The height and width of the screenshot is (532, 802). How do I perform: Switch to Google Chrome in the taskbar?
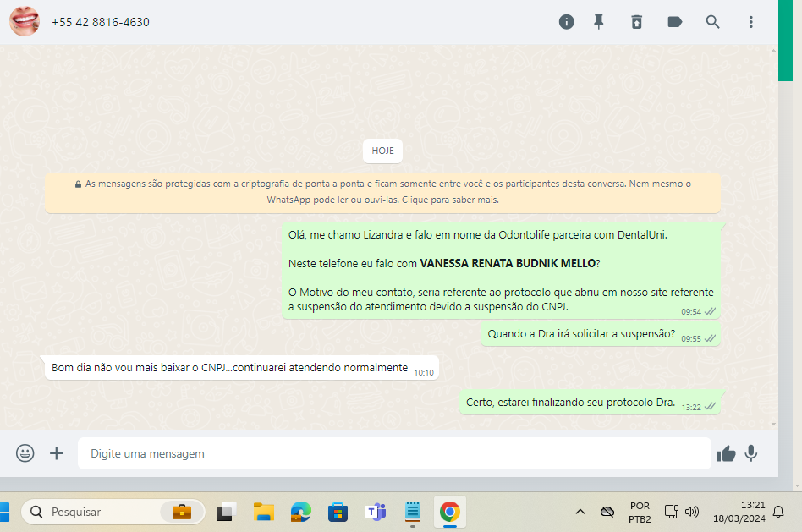(x=449, y=512)
